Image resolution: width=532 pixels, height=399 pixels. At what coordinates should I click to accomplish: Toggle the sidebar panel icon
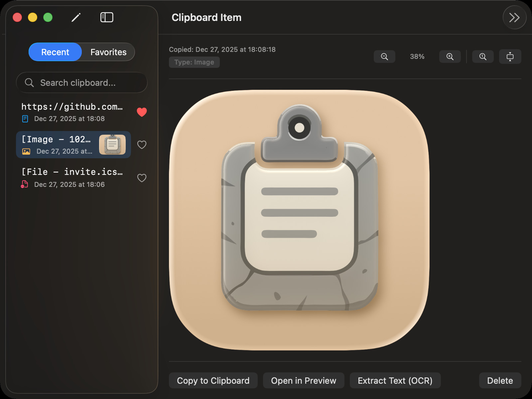107,17
